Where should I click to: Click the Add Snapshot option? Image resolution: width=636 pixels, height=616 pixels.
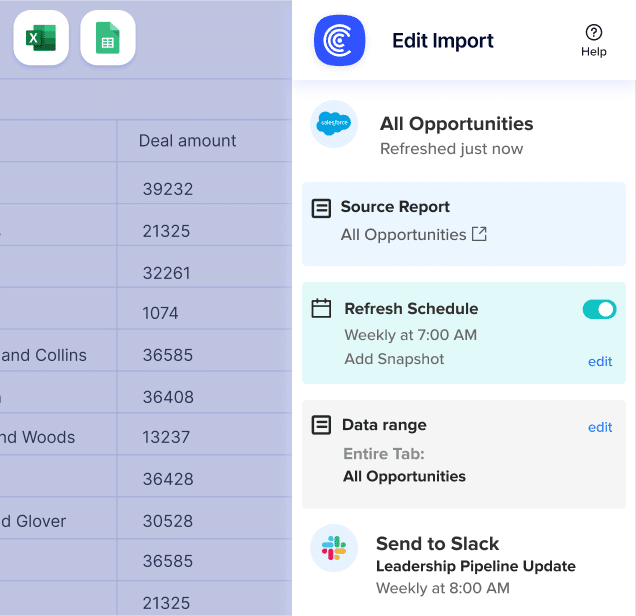(x=394, y=359)
